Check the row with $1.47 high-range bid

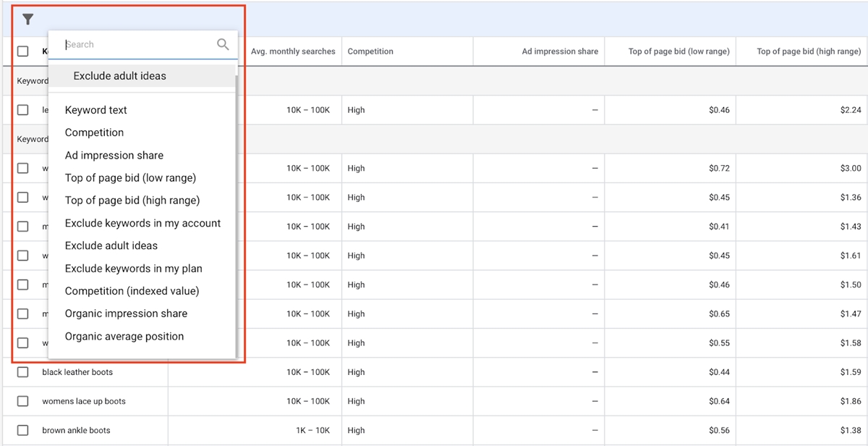[x=23, y=314]
